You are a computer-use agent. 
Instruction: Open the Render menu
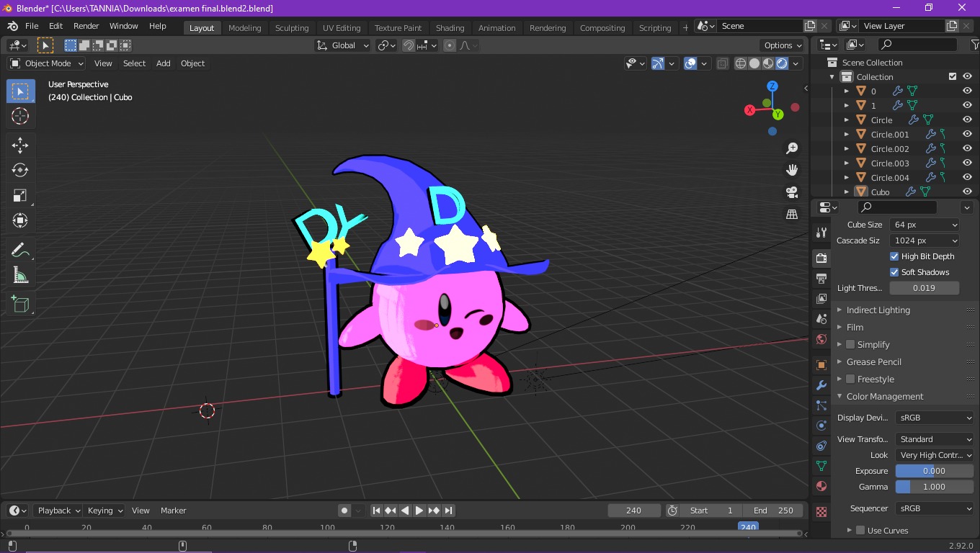(x=86, y=26)
